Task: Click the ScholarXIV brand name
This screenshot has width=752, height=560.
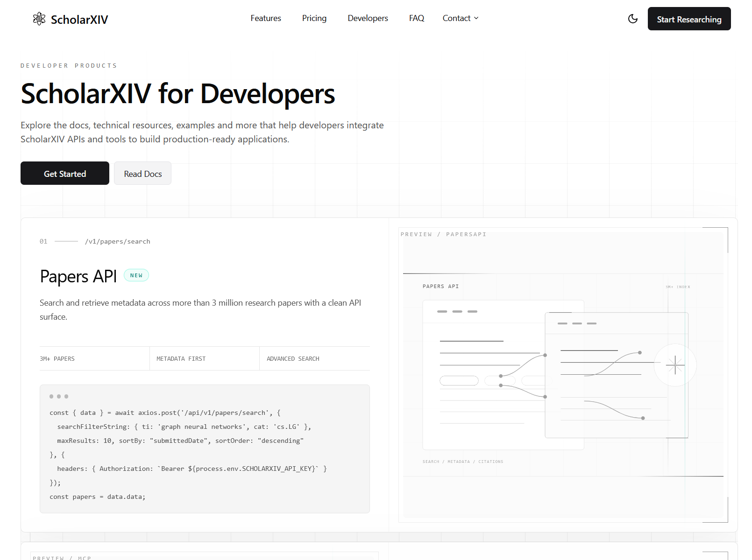Action: click(x=79, y=20)
